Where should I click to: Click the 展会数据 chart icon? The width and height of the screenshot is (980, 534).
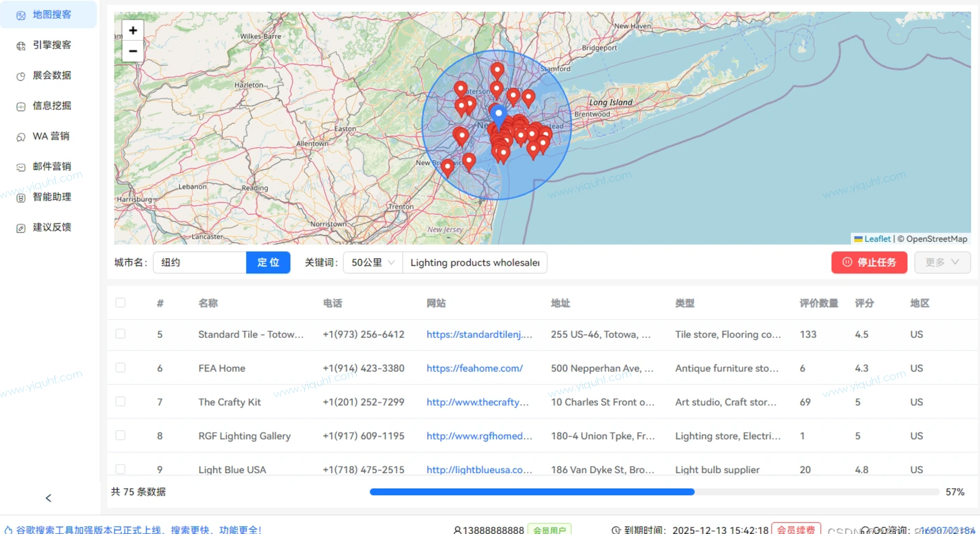(x=21, y=76)
